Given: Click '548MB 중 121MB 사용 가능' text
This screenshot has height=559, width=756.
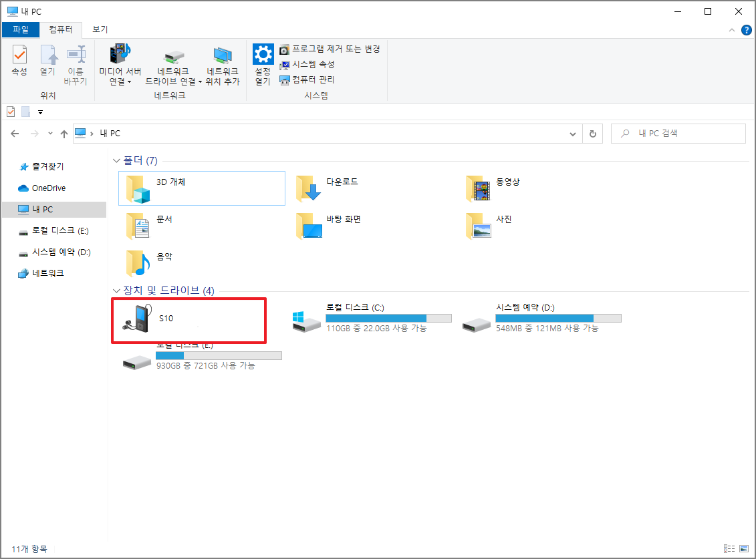Looking at the screenshot, I should point(547,328).
